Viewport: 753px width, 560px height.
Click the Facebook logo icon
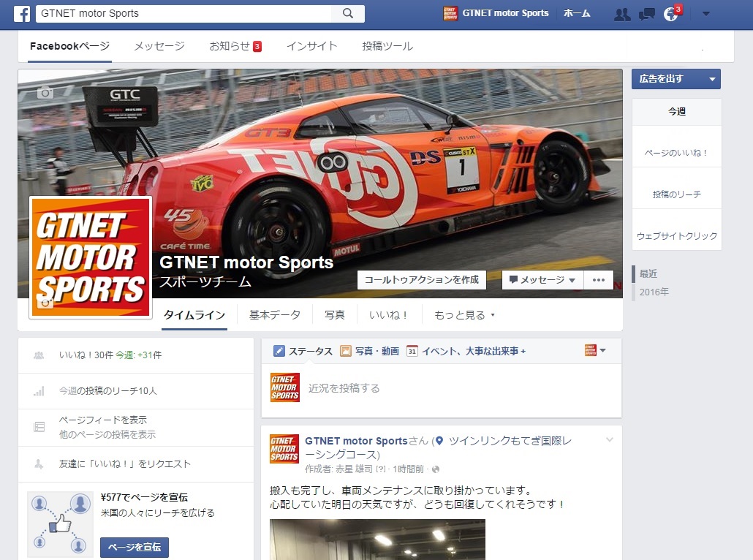click(x=22, y=13)
